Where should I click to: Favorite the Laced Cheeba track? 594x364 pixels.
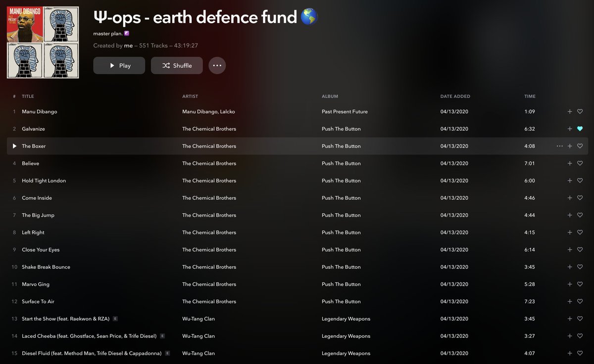coord(580,336)
